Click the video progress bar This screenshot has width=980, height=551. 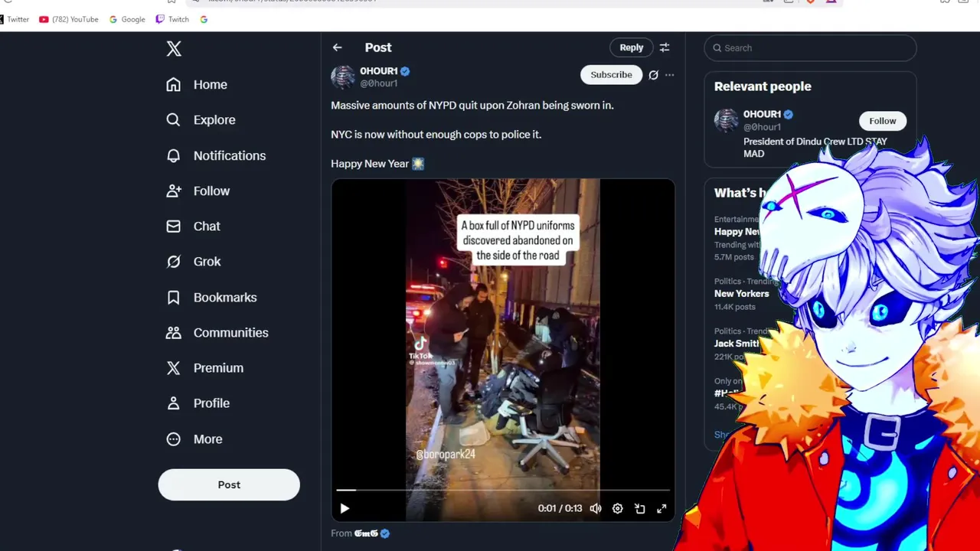(x=503, y=490)
